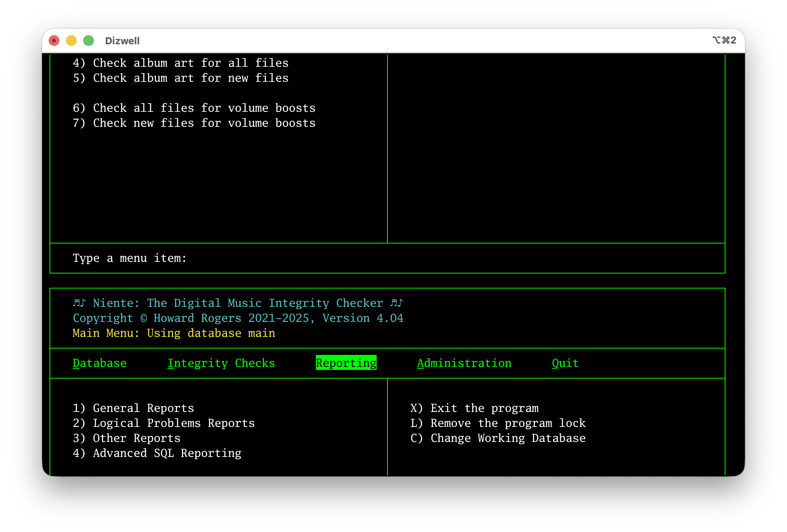Select Check album art for new files
The image size is (787, 532).
point(180,78)
